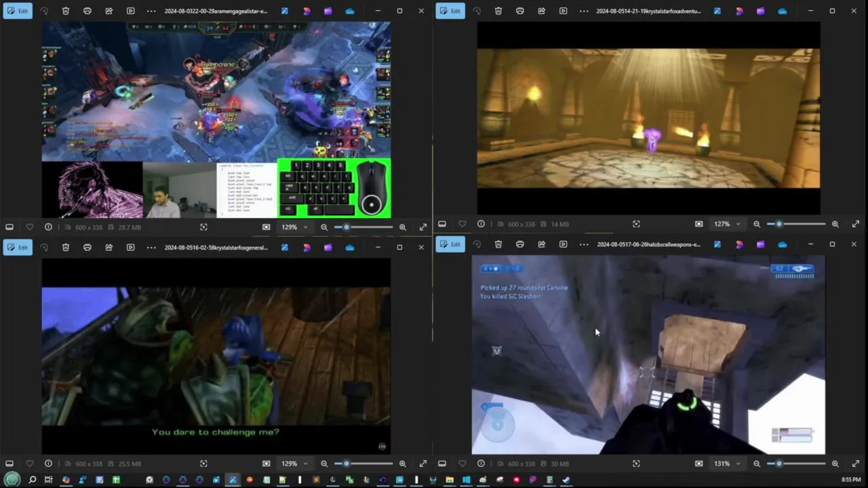Delete the halobxrallweapons photo

pos(498,244)
